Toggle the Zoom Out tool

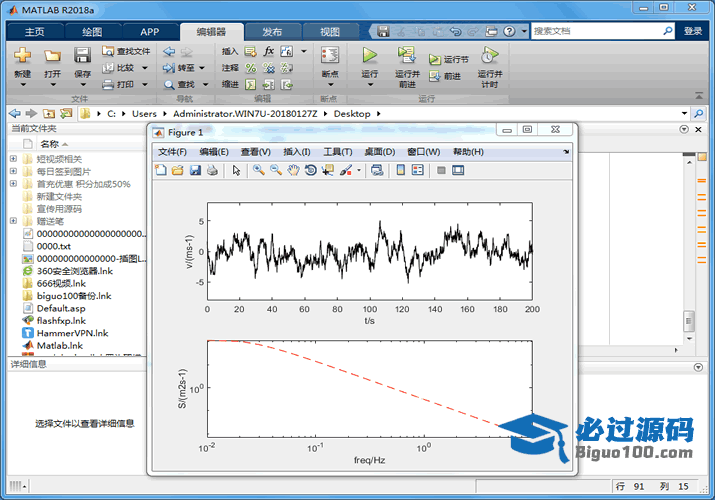pos(275,170)
